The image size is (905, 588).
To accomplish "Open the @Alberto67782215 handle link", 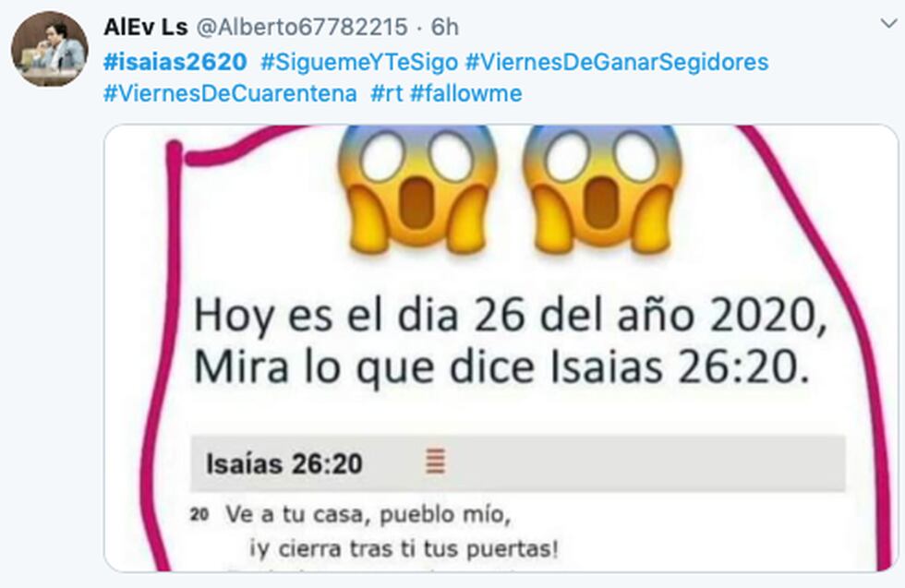I will 302,27.
